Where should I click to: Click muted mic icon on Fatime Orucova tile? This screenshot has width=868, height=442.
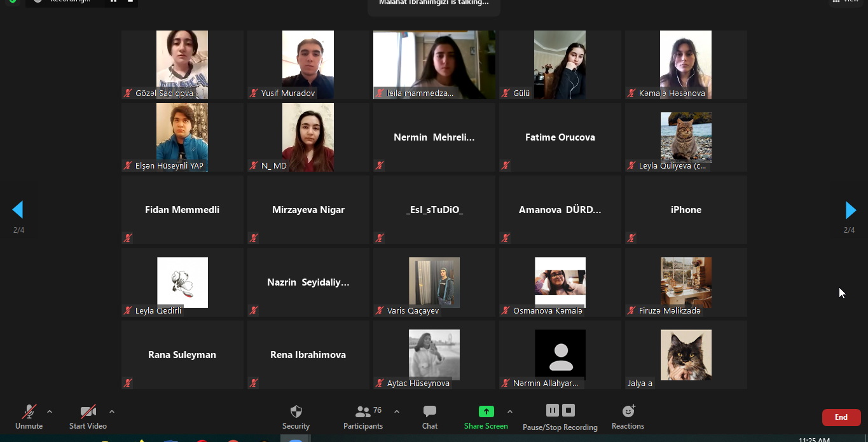[506, 165]
